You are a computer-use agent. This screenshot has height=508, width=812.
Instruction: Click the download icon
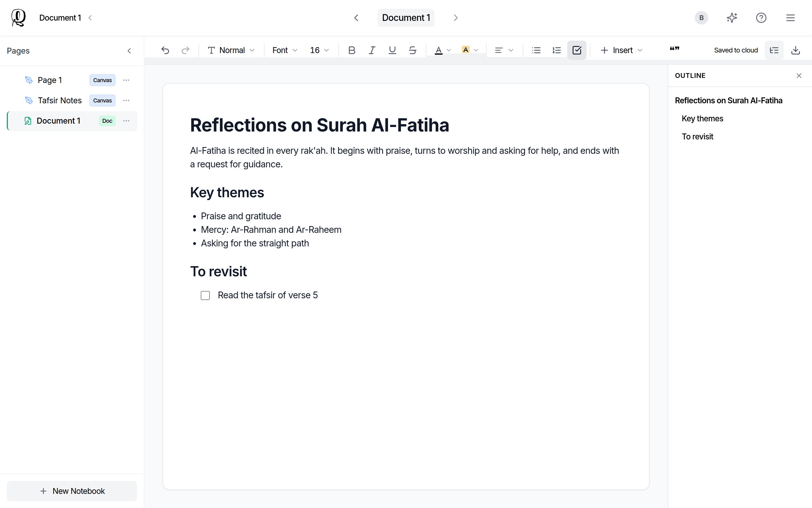coord(796,51)
